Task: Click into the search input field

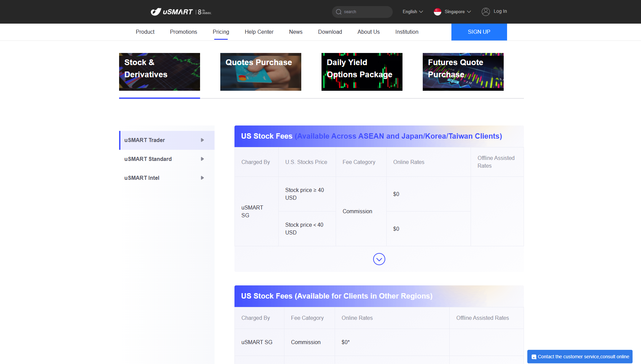Action: tap(366, 12)
